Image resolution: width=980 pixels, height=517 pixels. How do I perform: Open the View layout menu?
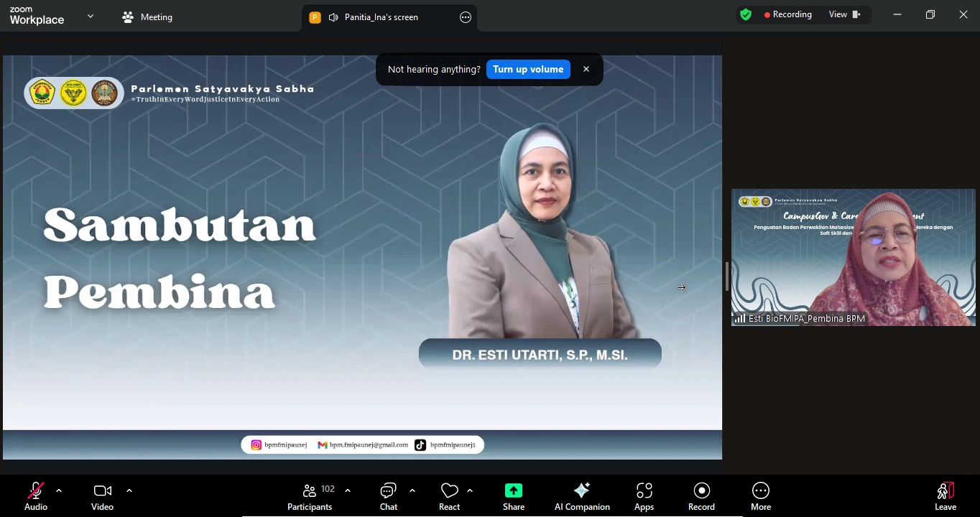click(844, 14)
